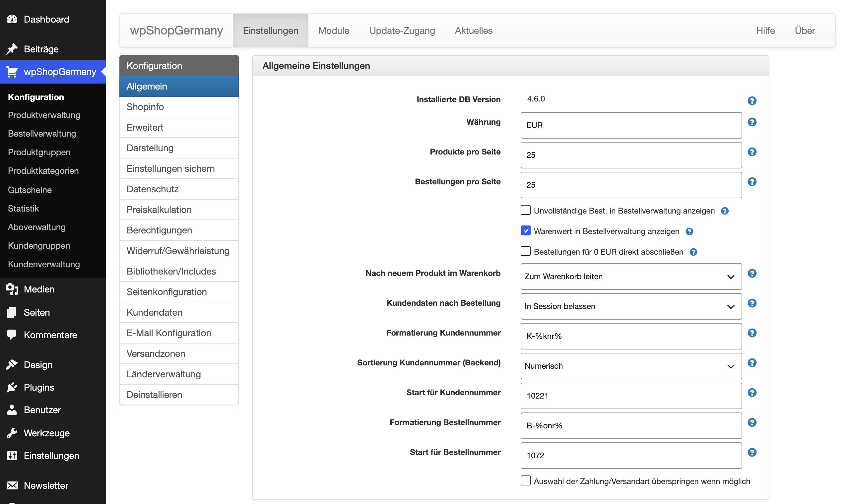The height and width of the screenshot is (504, 849).
Task: Click the Werkzeuge wrench icon
Action: click(12, 433)
